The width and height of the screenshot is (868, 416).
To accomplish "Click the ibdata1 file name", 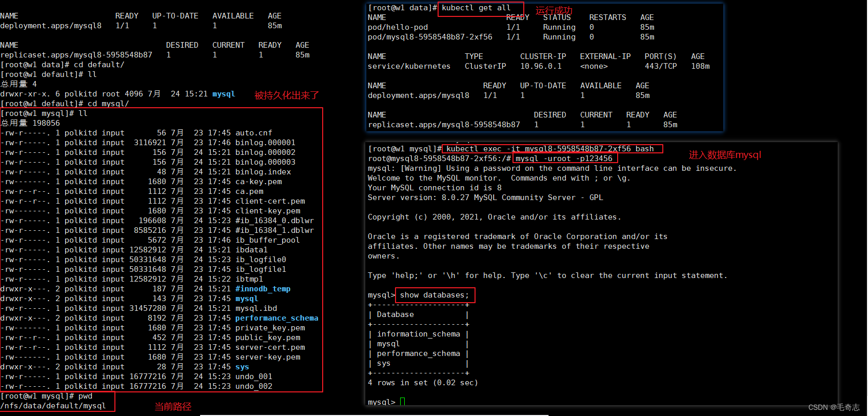I will tap(251, 250).
